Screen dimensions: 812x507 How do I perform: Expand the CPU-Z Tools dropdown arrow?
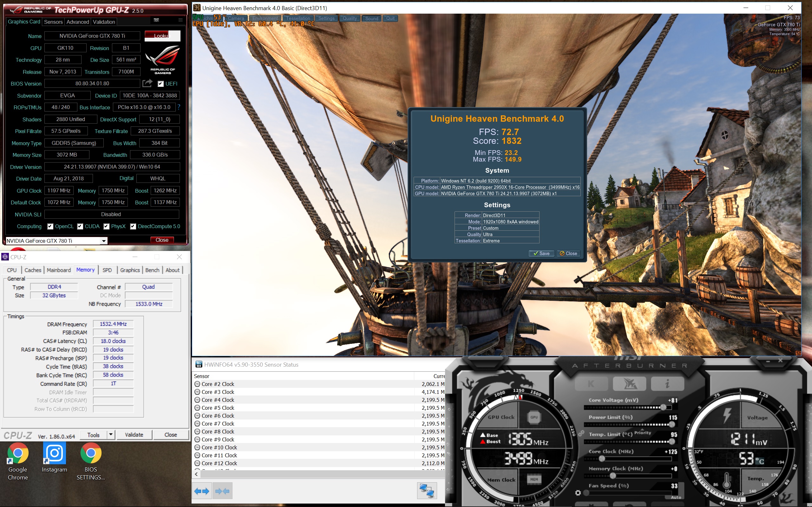tap(111, 434)
